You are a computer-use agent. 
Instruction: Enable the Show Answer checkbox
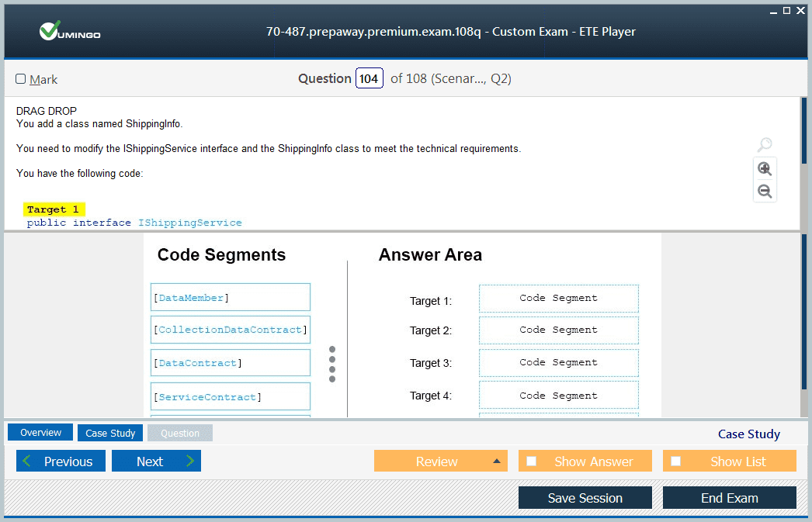[531, 461]
